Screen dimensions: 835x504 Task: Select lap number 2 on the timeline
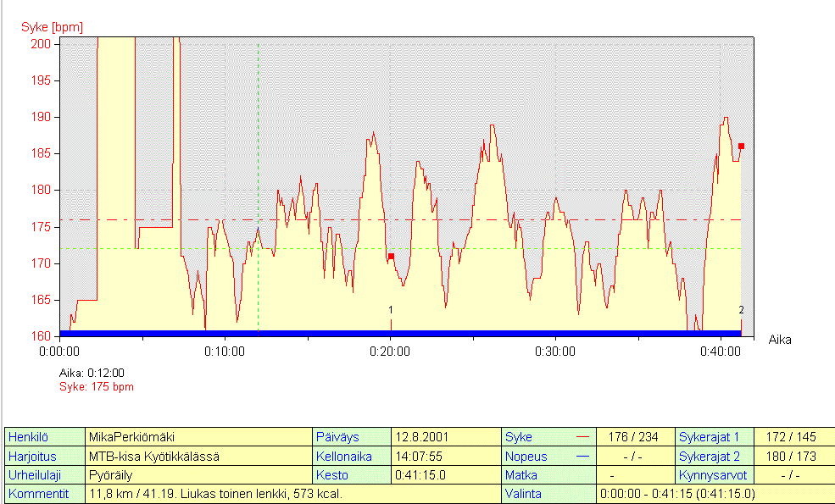point(741,310)
